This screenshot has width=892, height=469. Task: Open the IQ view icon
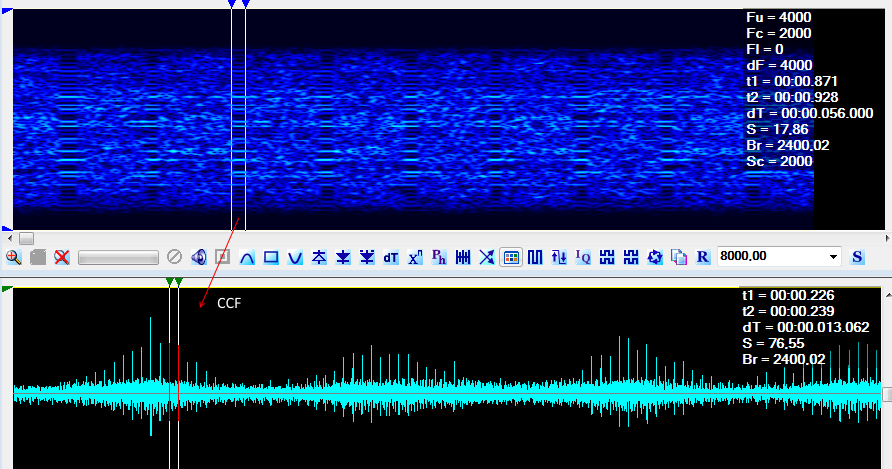[583, 257]
